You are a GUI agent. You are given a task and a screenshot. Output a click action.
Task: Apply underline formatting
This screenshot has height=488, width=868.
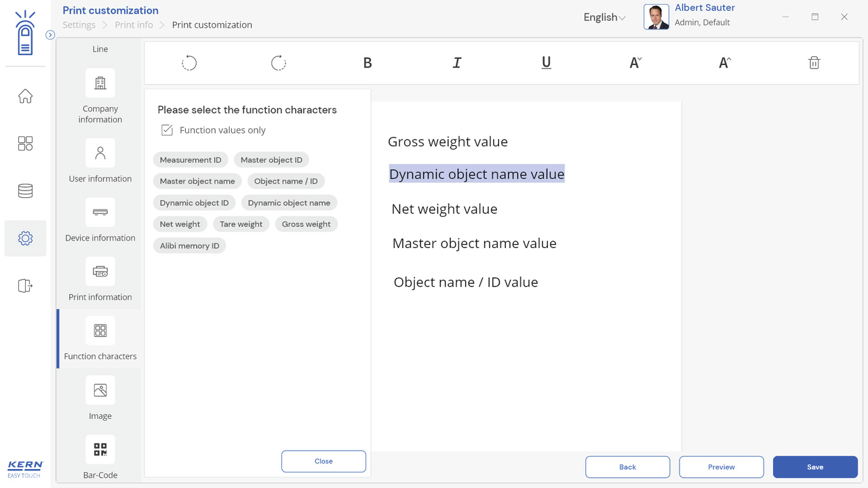[546, 63]
